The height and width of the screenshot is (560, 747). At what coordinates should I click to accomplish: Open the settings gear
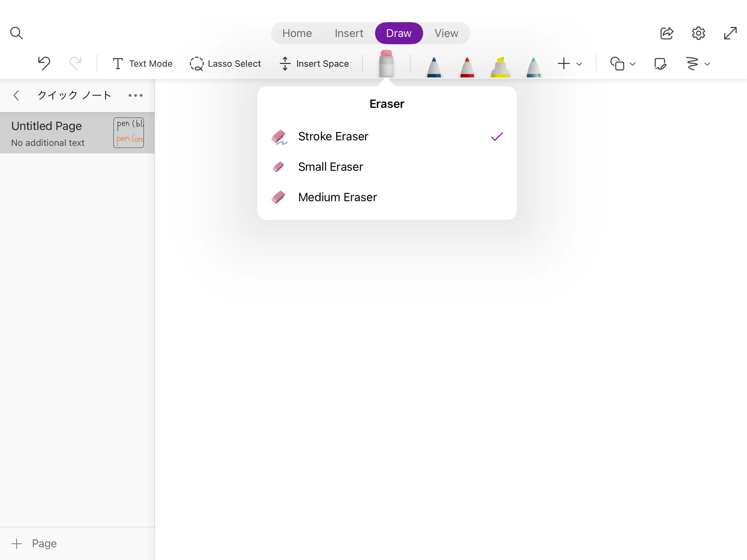pyautogui.click(x=698, y=33)
